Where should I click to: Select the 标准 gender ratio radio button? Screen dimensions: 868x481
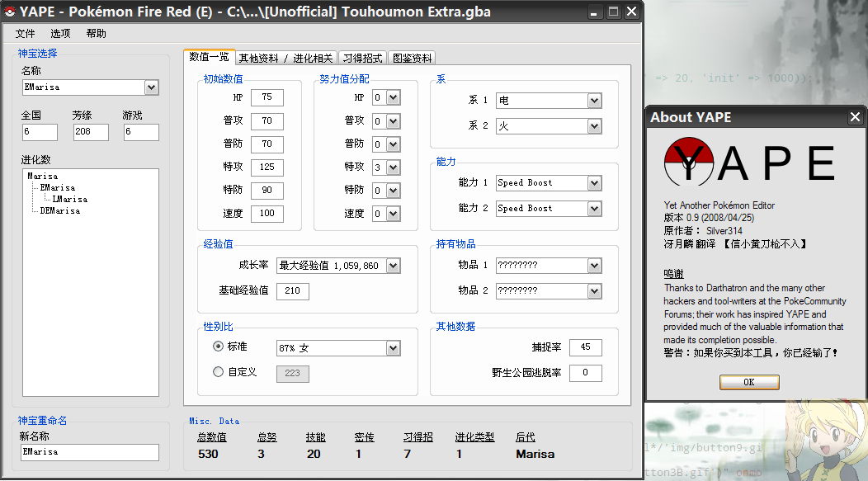tap(218, 347)
